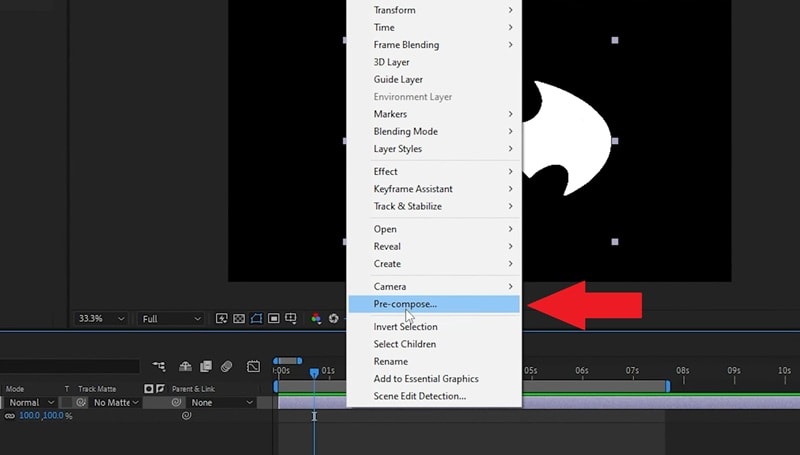Viewport: 800px width, 455px height.
Task: Toggle the Motion Blur enable icon
Action: click(227, 366)
